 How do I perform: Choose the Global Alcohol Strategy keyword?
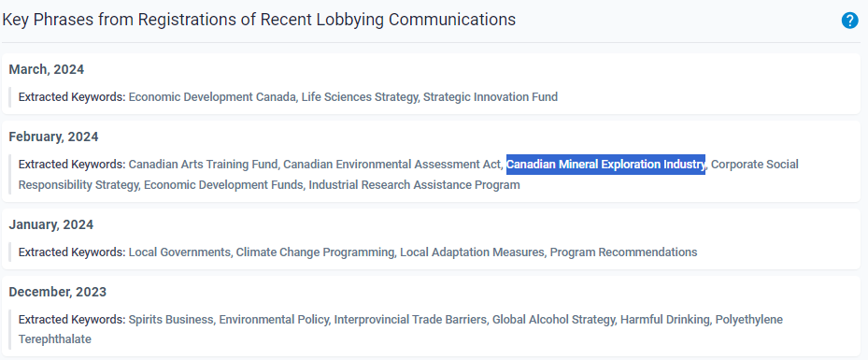point(553,320)
